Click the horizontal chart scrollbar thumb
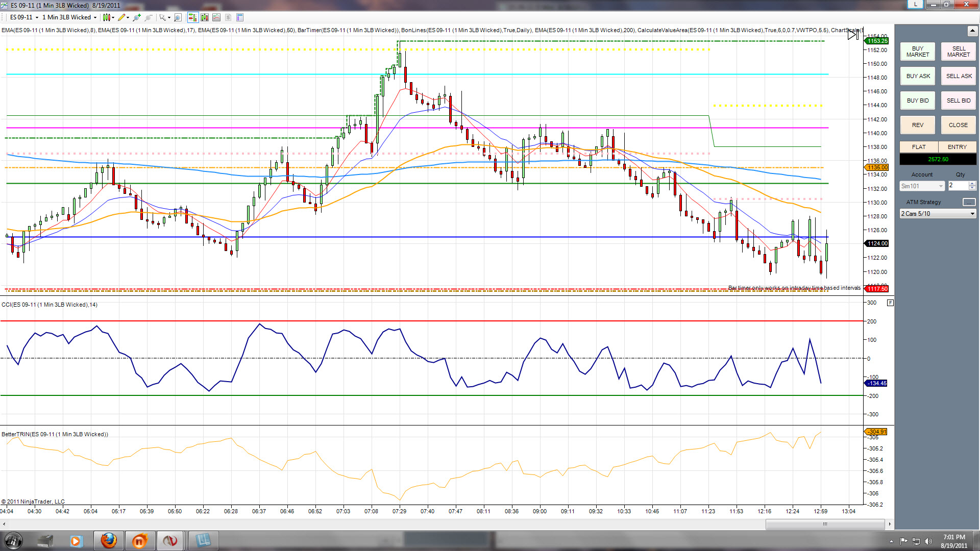The height and width of the screenshot is (551, 980). click(825, 524)
